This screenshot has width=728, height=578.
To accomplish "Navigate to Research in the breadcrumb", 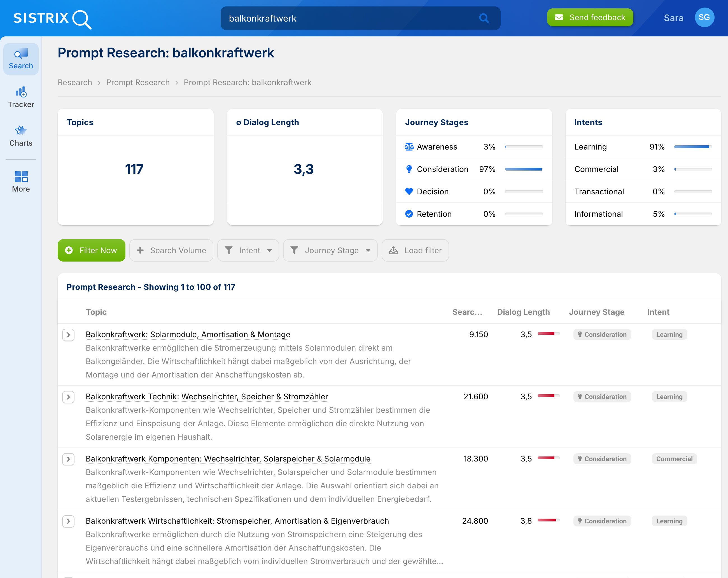I will (x=75, y=82).
